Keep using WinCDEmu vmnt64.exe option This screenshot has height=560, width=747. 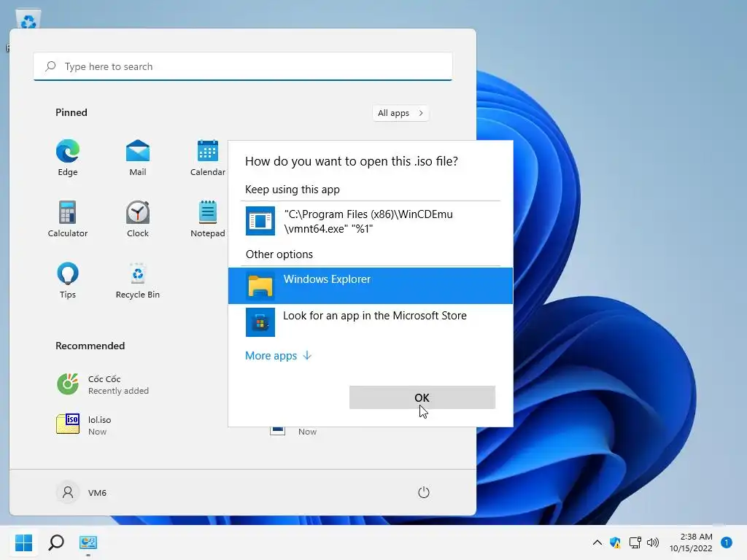[x=371, y=221]
